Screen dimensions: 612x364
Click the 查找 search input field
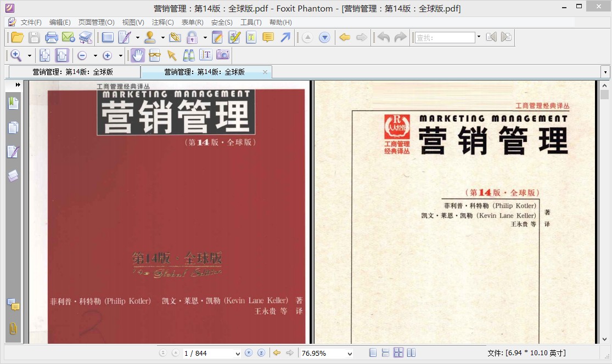click(445, 37)
